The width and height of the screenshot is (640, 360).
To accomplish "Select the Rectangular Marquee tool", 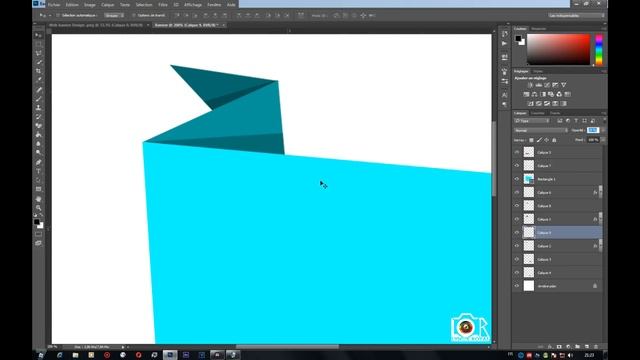I will coord(38,44).
